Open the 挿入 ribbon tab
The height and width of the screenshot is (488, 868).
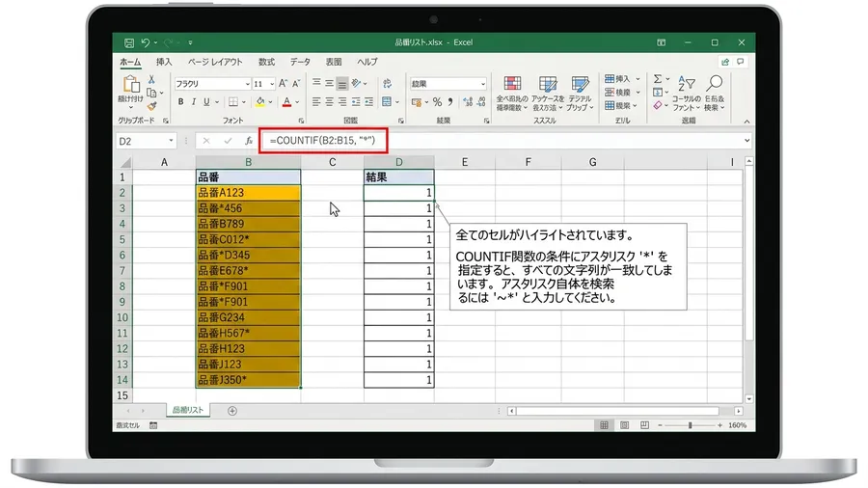pyautogui.click(x=164, y=62)
